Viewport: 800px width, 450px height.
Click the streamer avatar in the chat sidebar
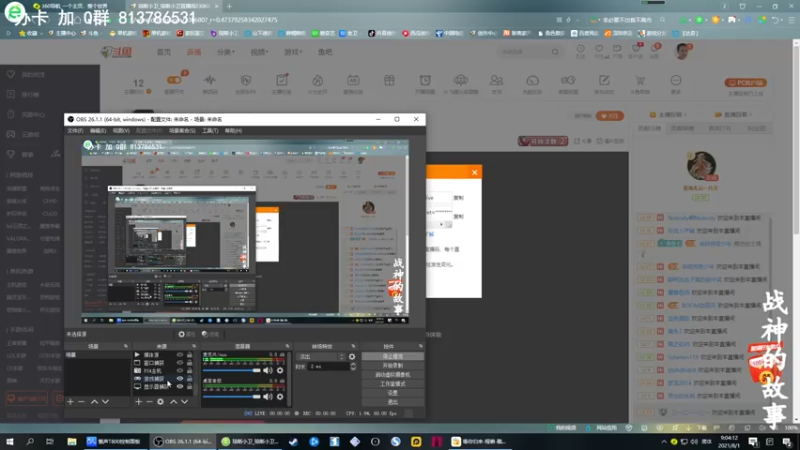(701, 166)
